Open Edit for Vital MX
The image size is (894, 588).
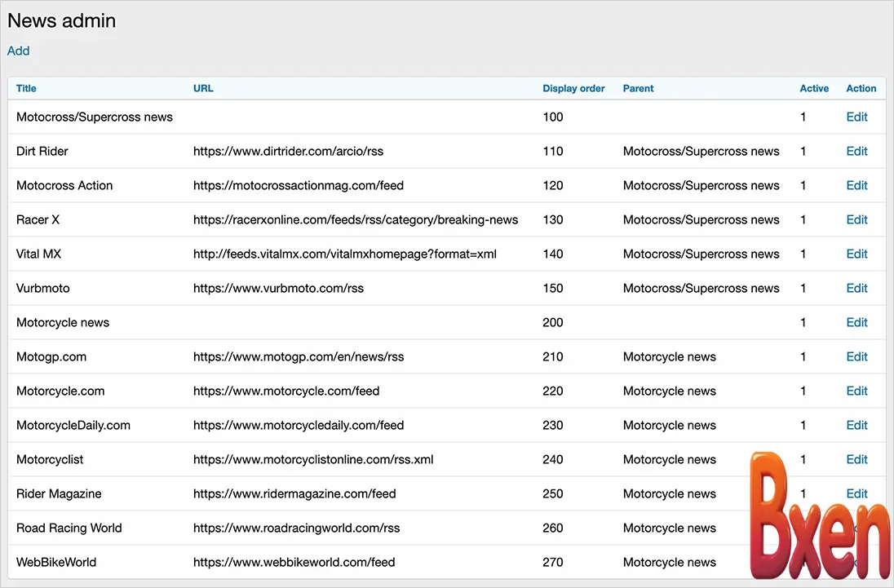[856, 254]
